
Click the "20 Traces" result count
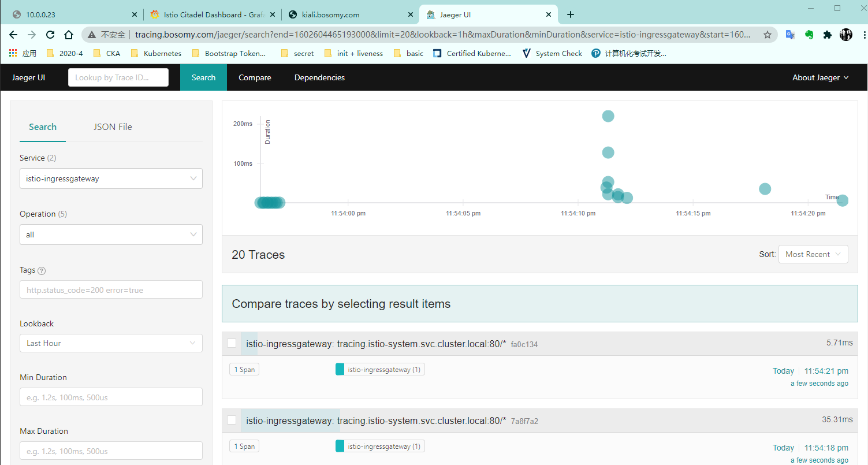point(258,254)
